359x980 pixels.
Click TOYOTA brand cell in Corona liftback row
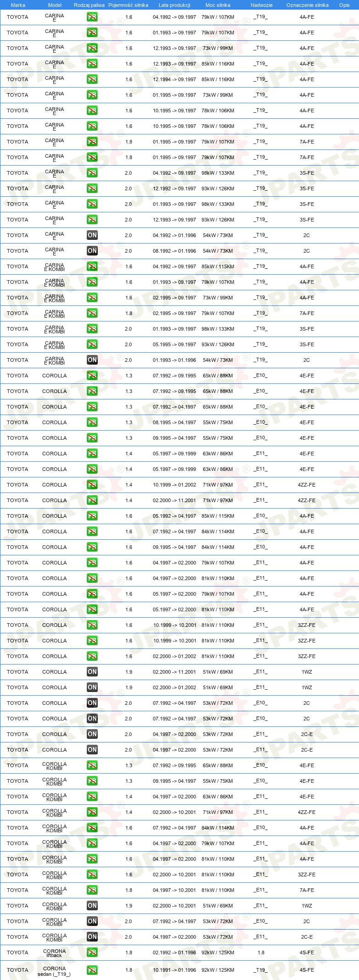pyautogui.click(x=17, y=952)
